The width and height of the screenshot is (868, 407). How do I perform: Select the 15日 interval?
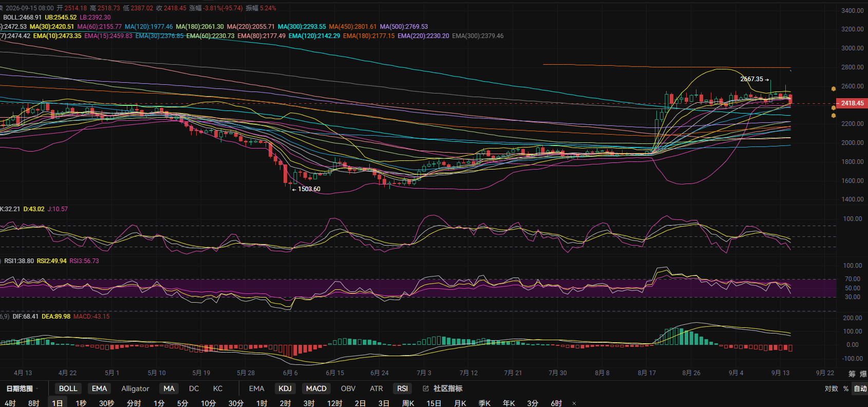coord(434,403)
